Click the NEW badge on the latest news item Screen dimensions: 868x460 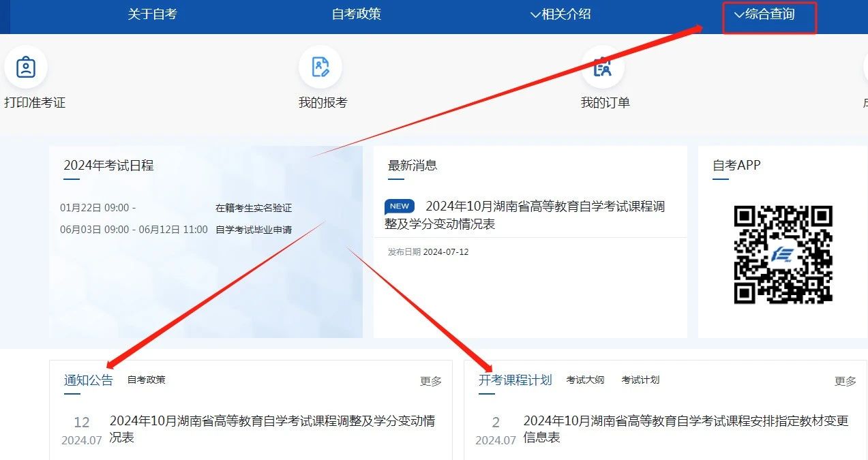coord(400,206)
